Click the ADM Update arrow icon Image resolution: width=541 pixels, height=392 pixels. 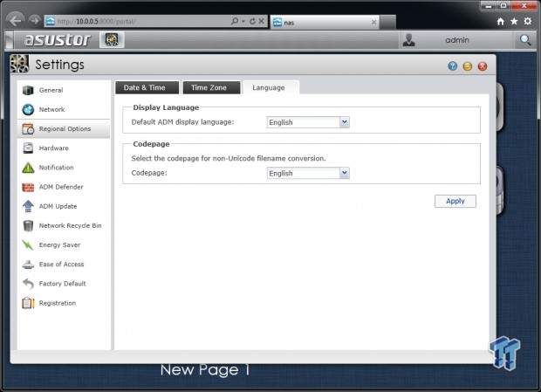point(28,206)
